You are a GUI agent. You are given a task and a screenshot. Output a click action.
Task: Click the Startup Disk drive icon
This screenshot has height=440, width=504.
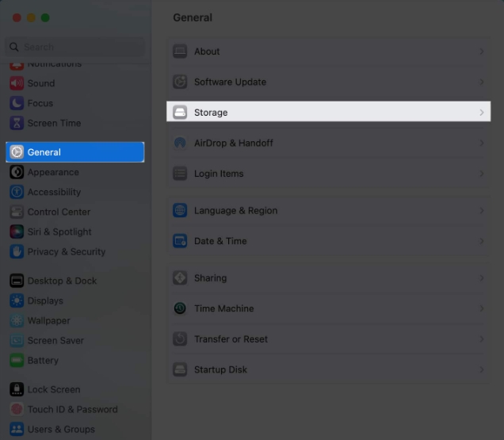click(180, 369)
